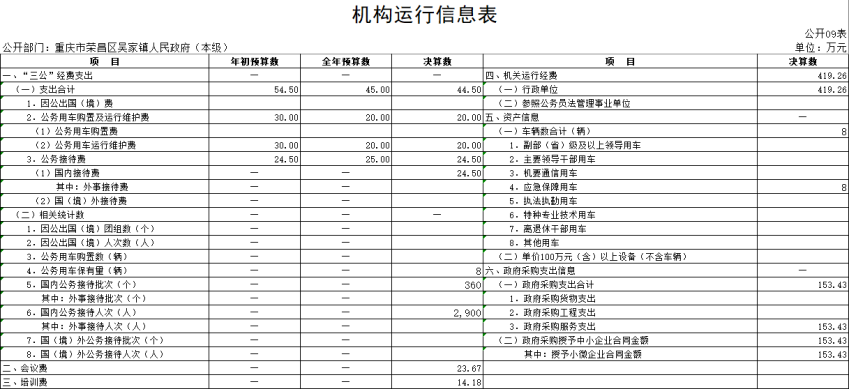Click the 年初预算数 column header

coord(254,62)
